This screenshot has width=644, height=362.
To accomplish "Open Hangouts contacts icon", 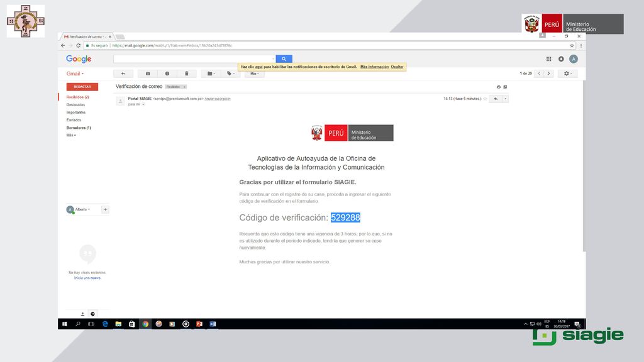I will click(82, 314).
